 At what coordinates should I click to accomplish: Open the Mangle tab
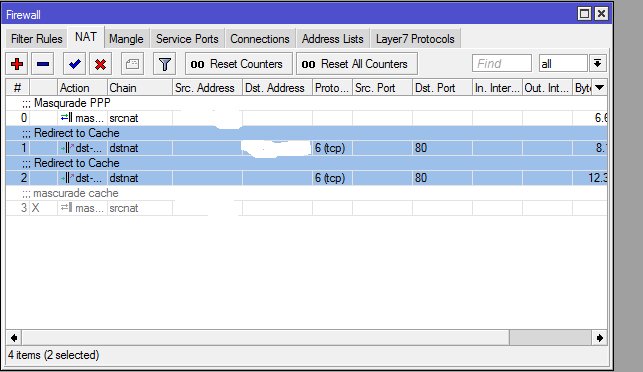[126, 39]
